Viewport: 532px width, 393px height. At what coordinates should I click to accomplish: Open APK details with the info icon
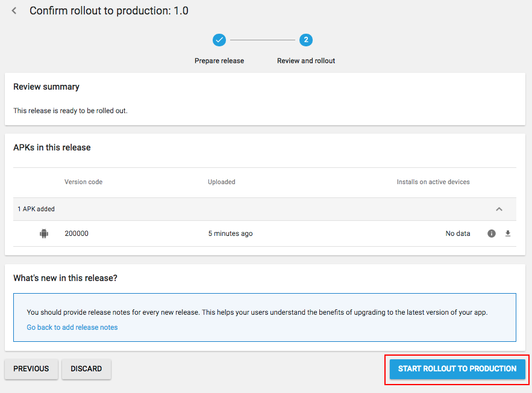click(492, 234)
